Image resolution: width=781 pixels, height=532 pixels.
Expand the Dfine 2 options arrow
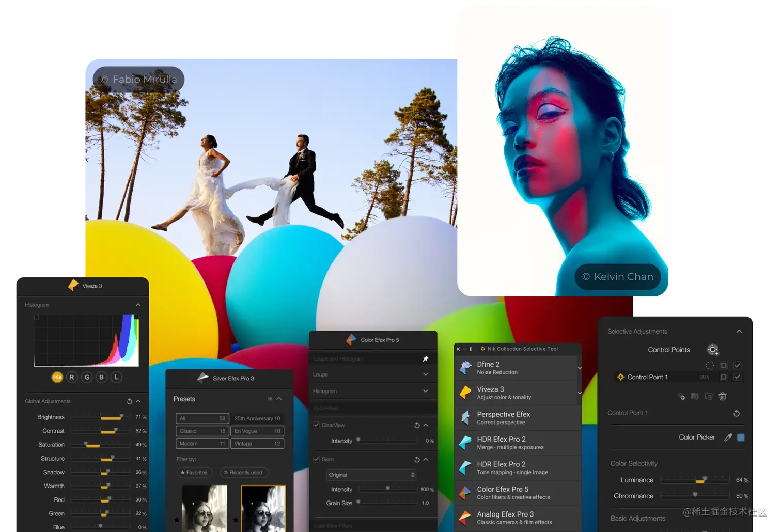(580, 368)
